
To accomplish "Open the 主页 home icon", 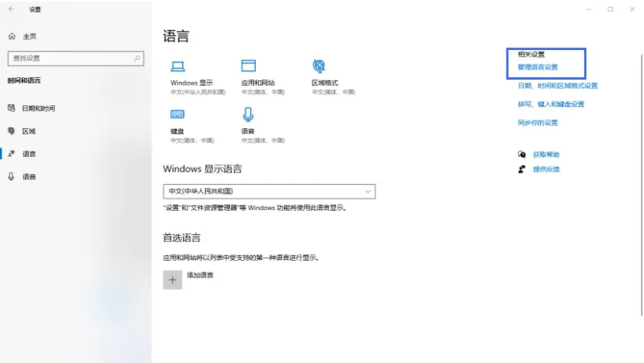I will [12, 36].
